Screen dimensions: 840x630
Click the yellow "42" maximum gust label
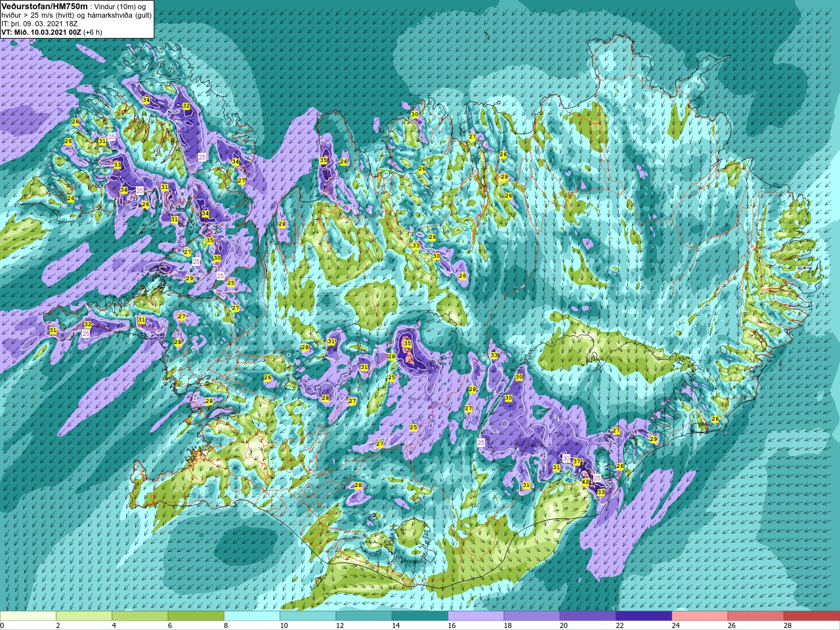click(585, 482)
